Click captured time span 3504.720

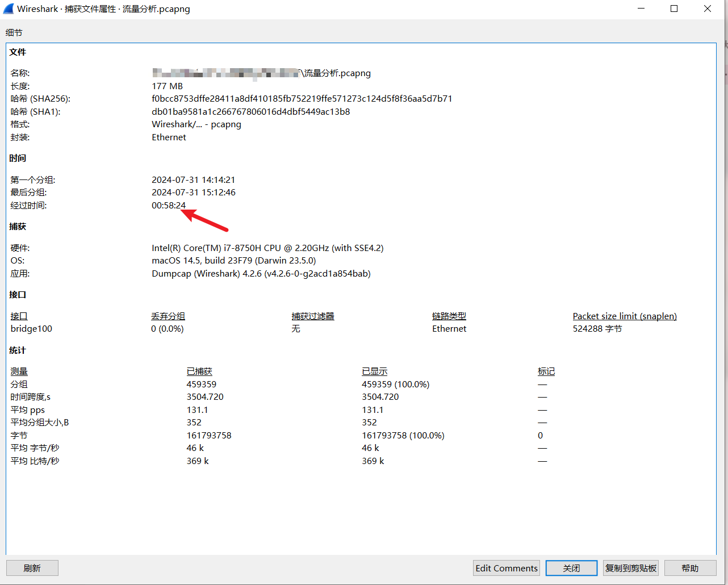205,397
